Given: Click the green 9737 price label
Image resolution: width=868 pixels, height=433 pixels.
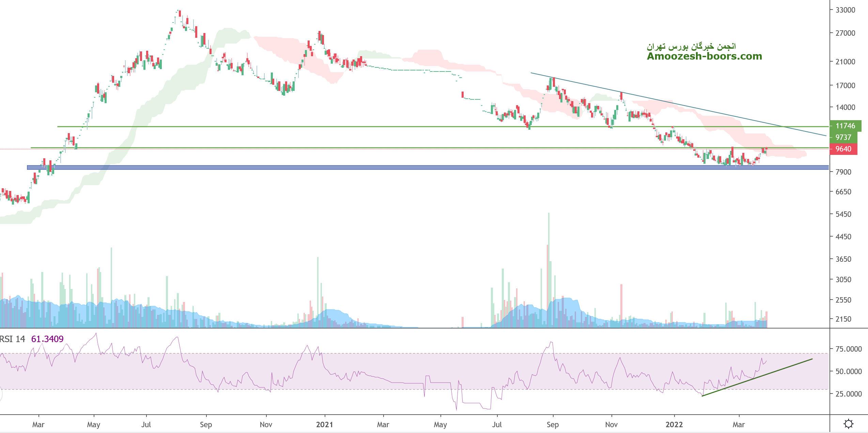Looking at the screenshot, I should (843, 138).
